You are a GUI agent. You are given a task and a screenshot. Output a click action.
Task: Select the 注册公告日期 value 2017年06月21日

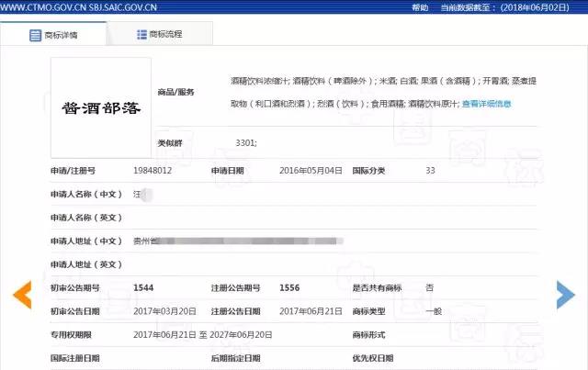click(x=311, y=311)
